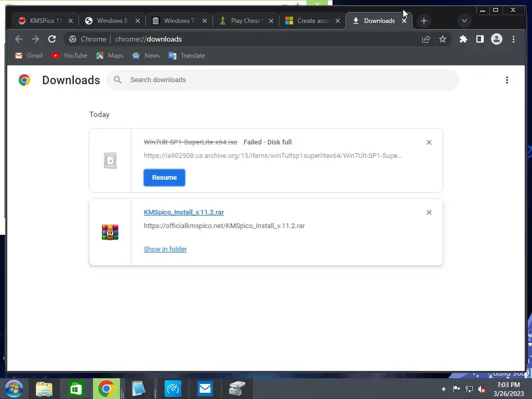Close the Play Chess tab

point(271,21)
